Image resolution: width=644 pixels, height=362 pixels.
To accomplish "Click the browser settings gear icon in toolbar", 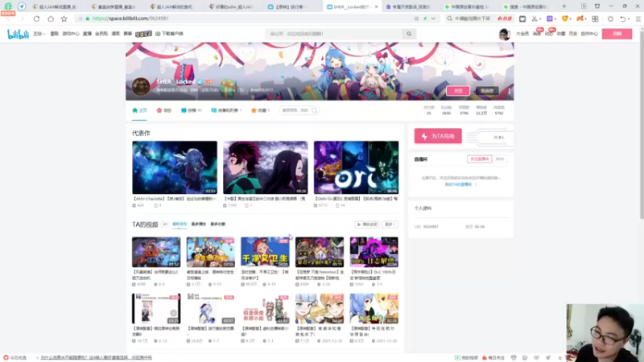I will [x=610, y=19].
